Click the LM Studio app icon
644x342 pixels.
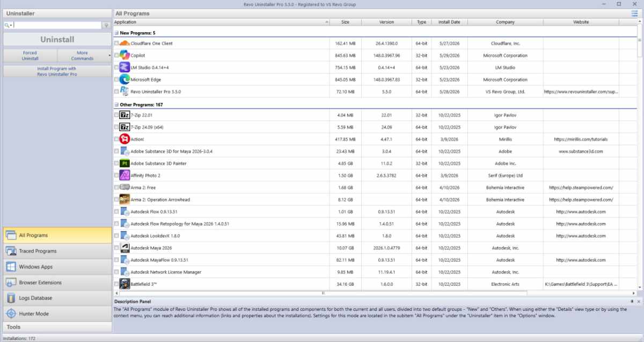[125, 68]
